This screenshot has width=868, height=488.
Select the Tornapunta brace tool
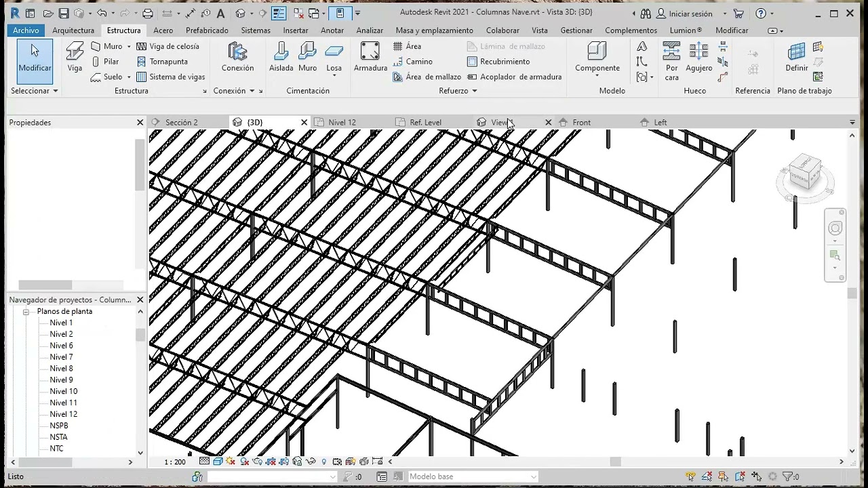click(162, 62)
